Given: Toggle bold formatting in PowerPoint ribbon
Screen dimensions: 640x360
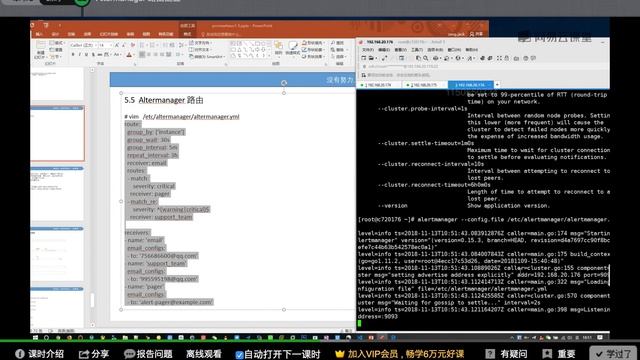Looking at the screenshot, I should pos(73,54).
